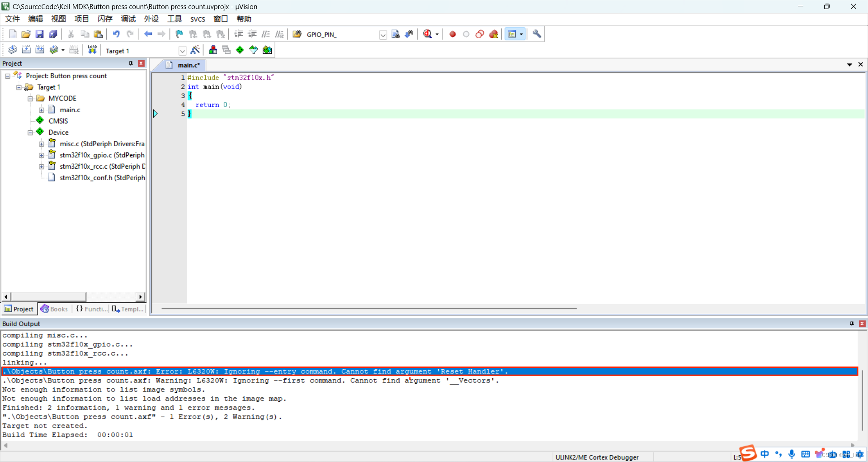Download code to flash with the LOAD icon

(92, 50)
